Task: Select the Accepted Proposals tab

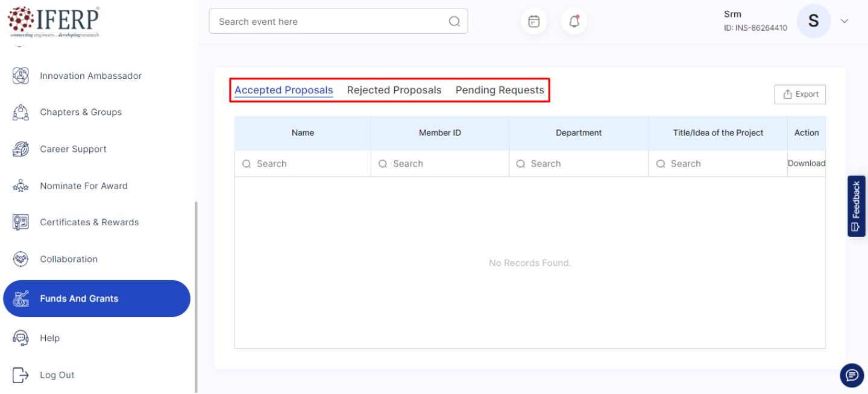Action: point(283,90)
